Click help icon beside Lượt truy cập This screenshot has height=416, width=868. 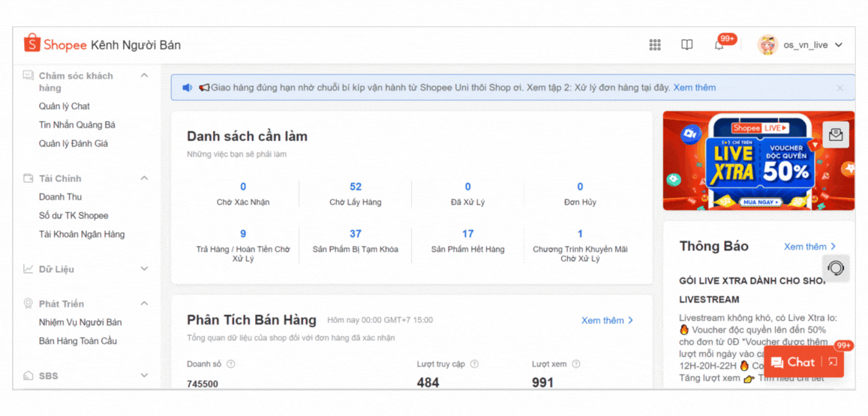474,364
